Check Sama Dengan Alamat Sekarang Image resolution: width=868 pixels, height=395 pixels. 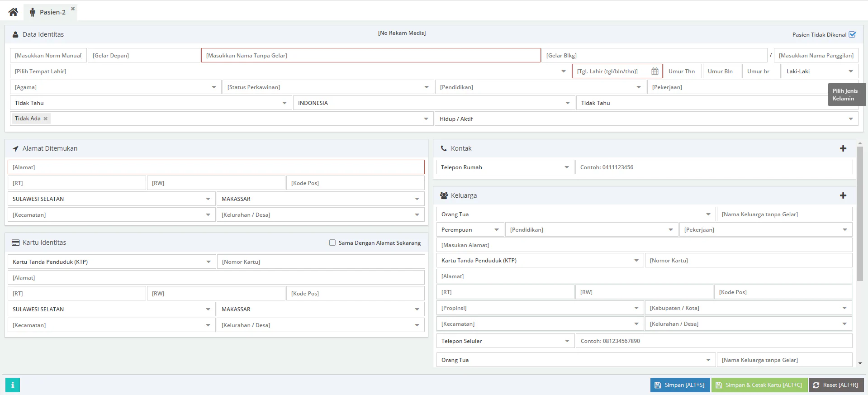pyautogui.click(x=332, y=243)
